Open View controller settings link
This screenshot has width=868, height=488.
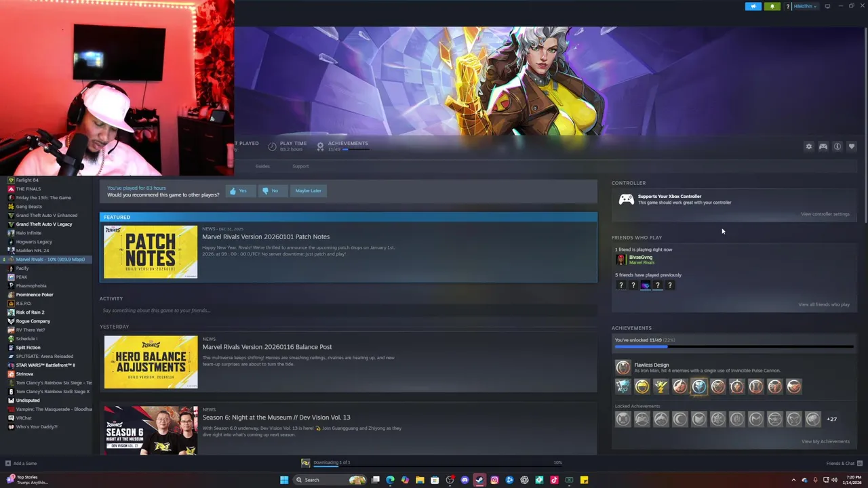[x=825, y=214]
